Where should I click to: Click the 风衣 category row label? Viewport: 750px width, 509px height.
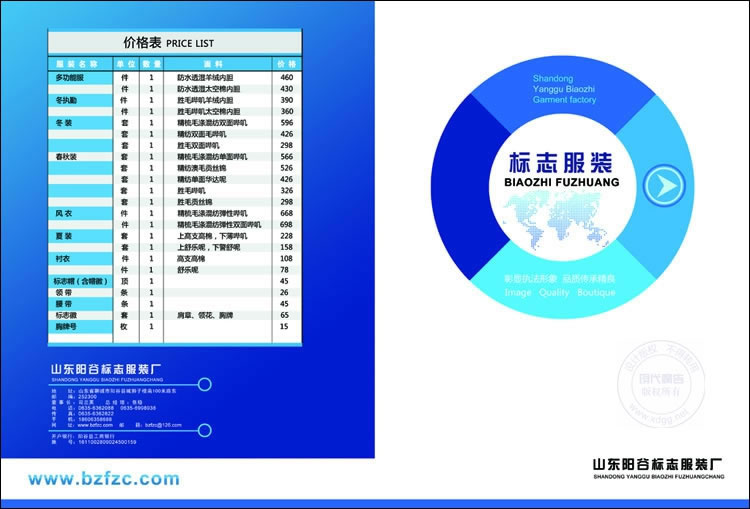64,213
